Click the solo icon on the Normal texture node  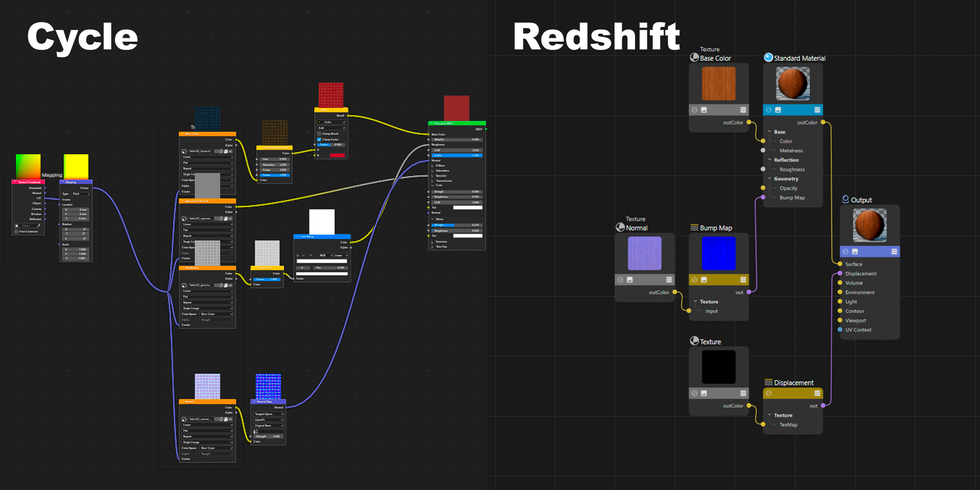coord(620,280)
